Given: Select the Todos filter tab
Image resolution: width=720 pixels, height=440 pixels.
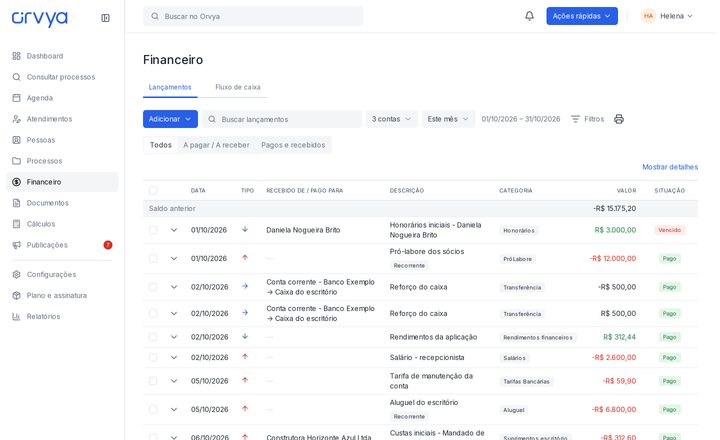Looking at the screenshot, I should pyautogui.click(x=161, y=145).
